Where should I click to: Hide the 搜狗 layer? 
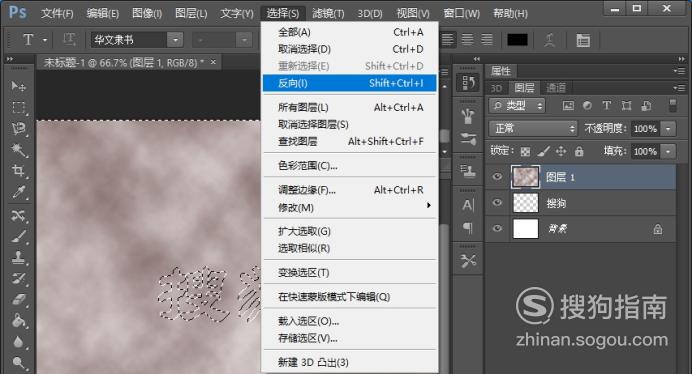coord(497,202)
